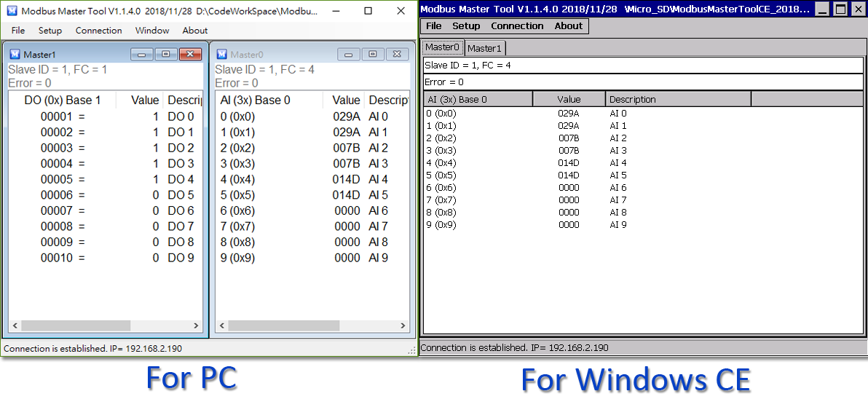Open File menu in Windows CE window
The width and height of the screenshot is (868, 399).
click(x=433, y=26)
